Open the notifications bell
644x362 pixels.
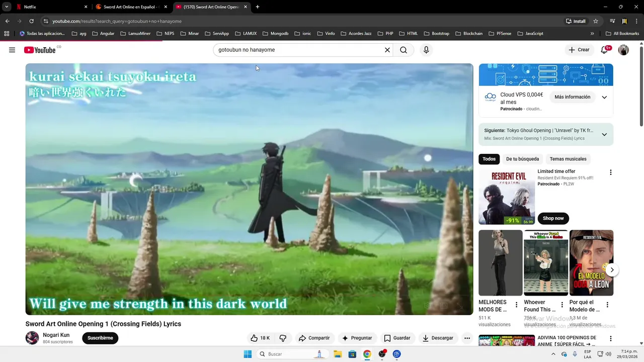point(604,50)
